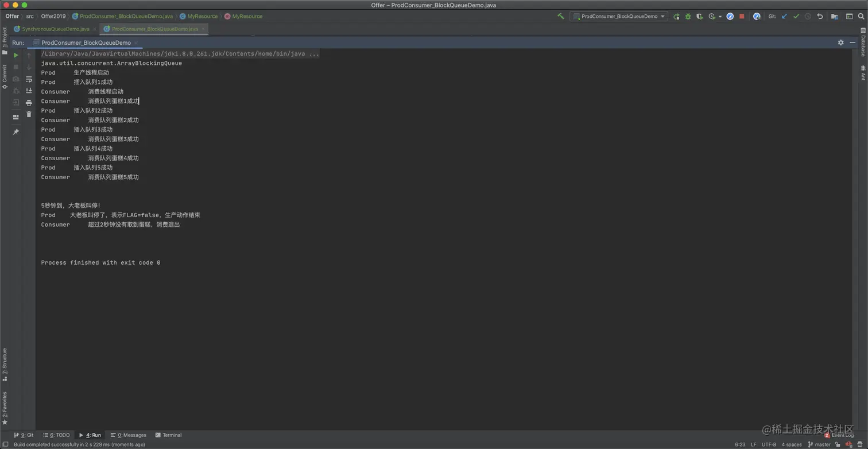Image resolution: width=868 pixels, height=449 pixels.
Task: Click the Offer breadcrumb in navigation bar
Action: [12, 17]
